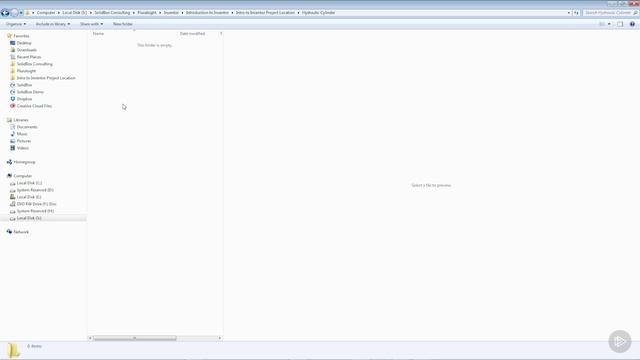Select Intro to Inventor Project Location breadcrumb
Screen dimensions: 640x360
(265, 13)
